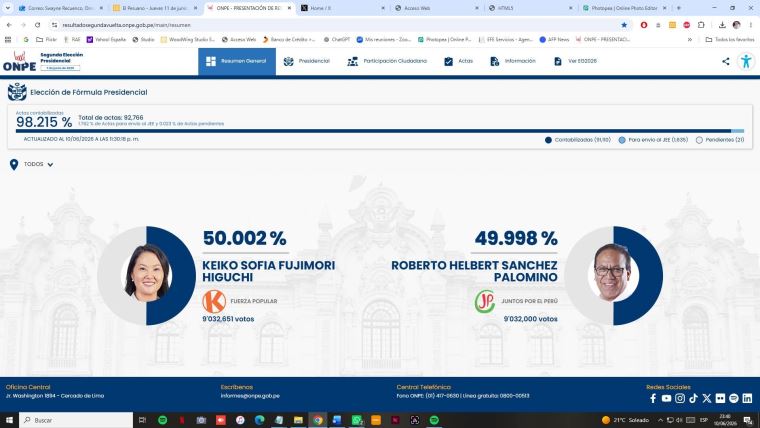Image resolution: width=760 pixels, height=428 pixels.
Task: Click the ONPE logo
Action: [19, 62]
